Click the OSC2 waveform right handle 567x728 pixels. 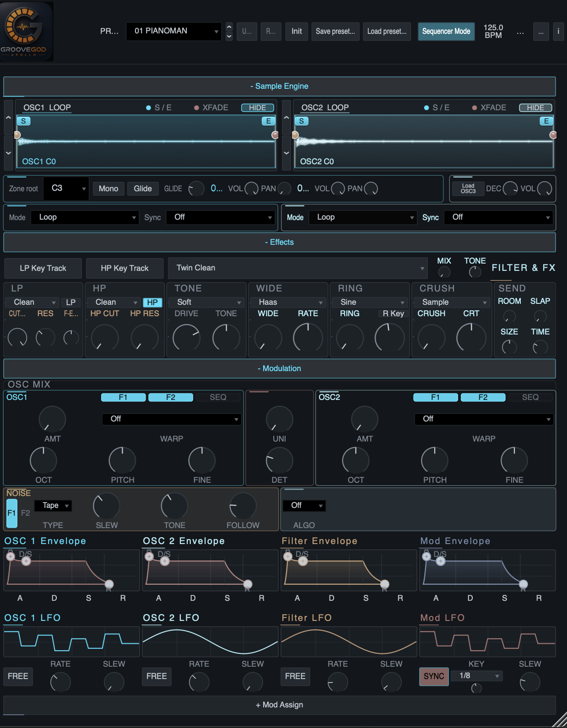click(553, 135)
